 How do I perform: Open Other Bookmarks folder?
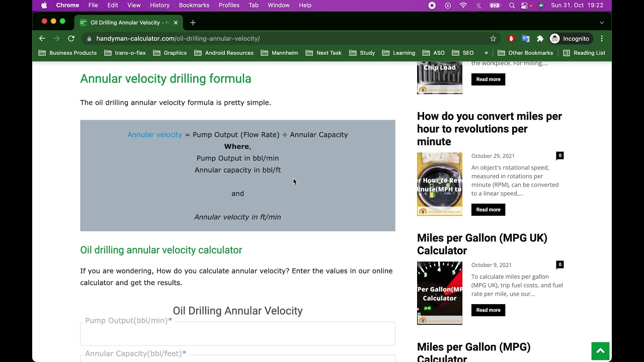525,53
